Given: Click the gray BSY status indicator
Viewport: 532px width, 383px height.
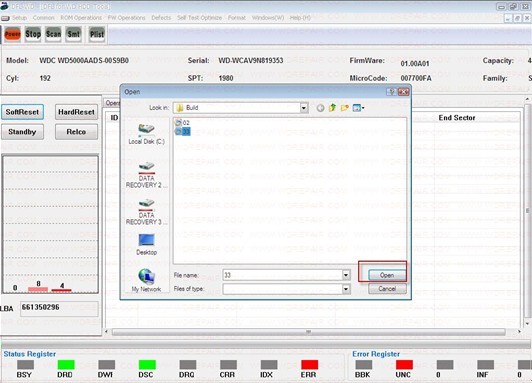Looking at the screenshot, I should tap(25, 365).
